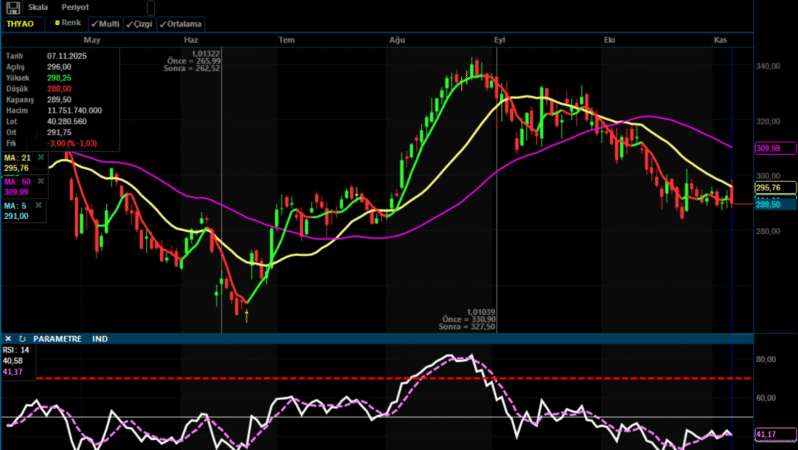This screenshot has height=450, width=798.
Task: Open PARAMETRE settings for RSI
Action: click(58, 339)
